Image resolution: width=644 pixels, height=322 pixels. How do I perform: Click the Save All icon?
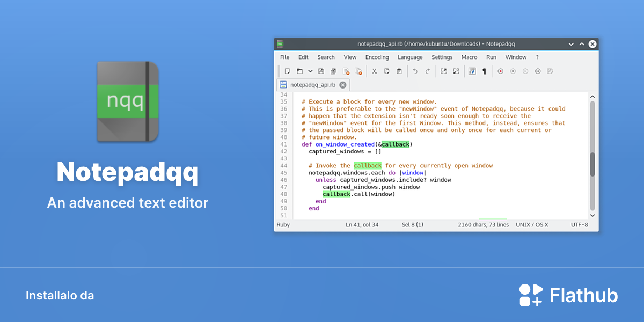coord(333,71)
